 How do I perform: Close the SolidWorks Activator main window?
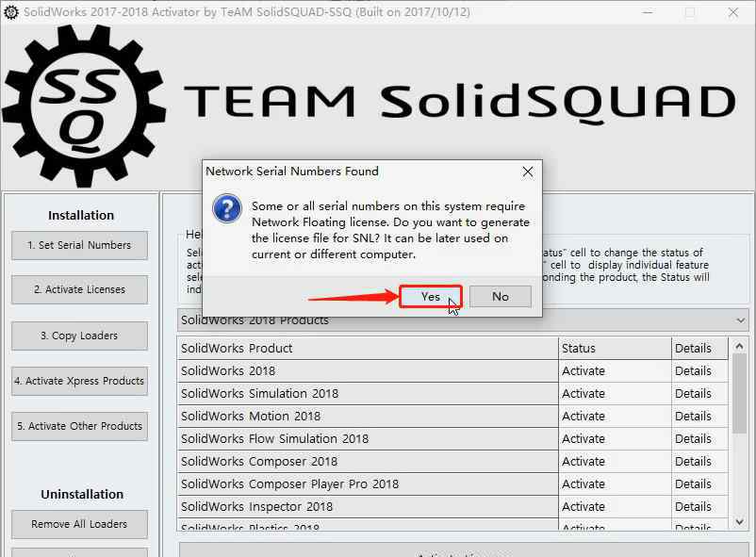[x=733, y=12]
